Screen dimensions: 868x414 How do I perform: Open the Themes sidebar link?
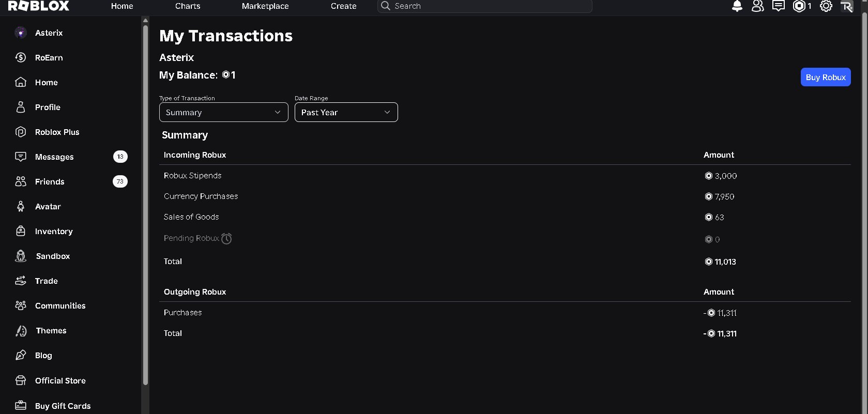tap(51, 330)
